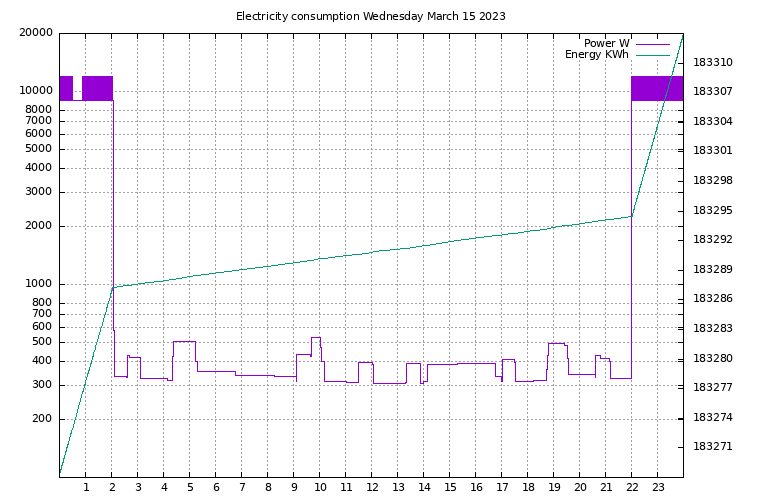This screenshot has height=500, width=768.
Task: Click the right axis label 183277
Action: (713, 387)
